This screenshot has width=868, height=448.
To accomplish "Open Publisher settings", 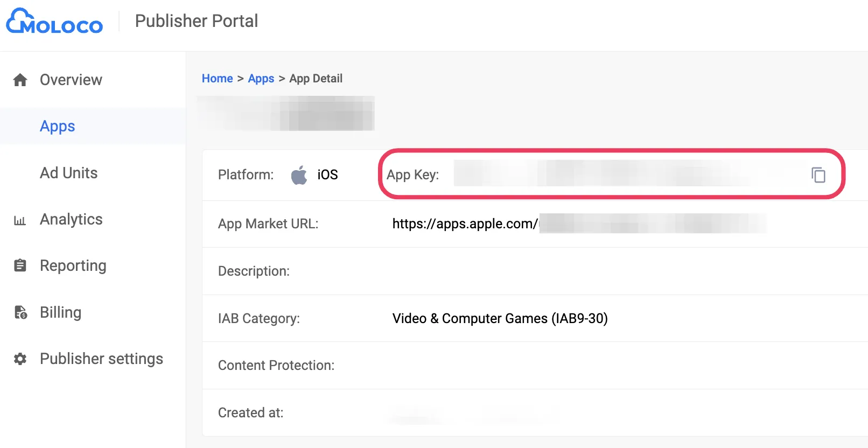I will point(101,359).
